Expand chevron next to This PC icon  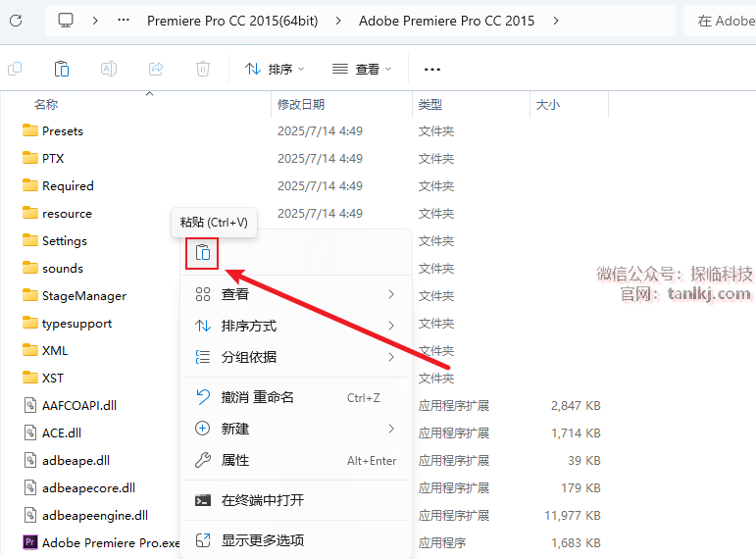click(95, 21)
